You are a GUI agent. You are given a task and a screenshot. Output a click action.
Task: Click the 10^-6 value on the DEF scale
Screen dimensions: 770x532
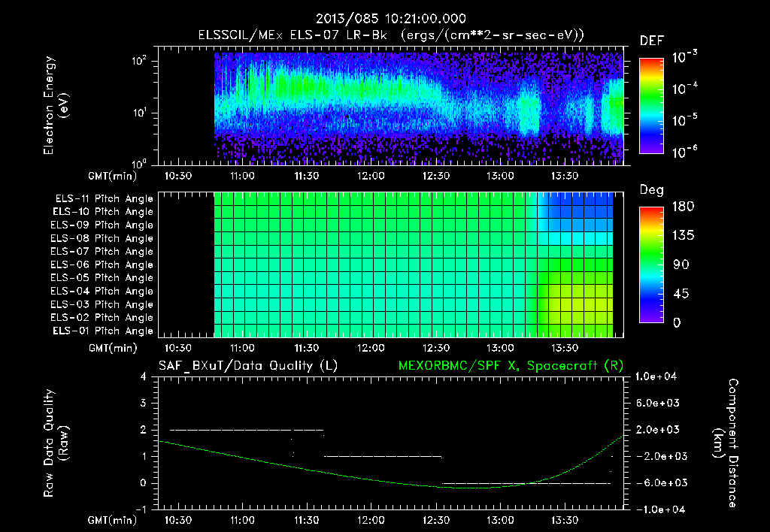(x=684, y=152)
